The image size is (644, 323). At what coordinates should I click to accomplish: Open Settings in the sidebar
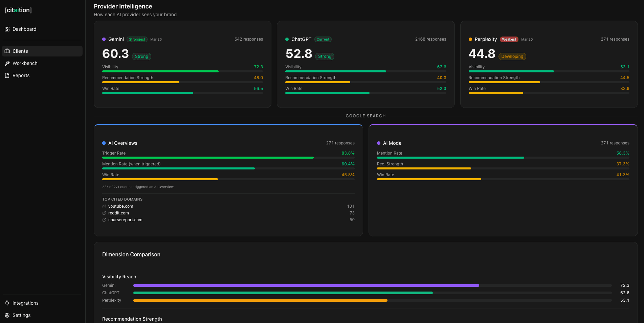coord(42,315)
